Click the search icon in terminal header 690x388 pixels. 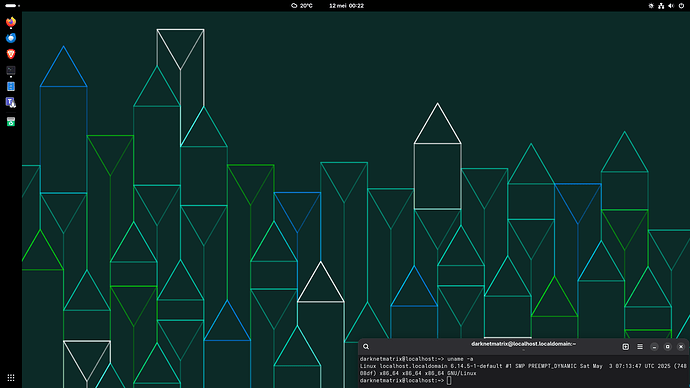pyautogui.click(x=366, y=347)
